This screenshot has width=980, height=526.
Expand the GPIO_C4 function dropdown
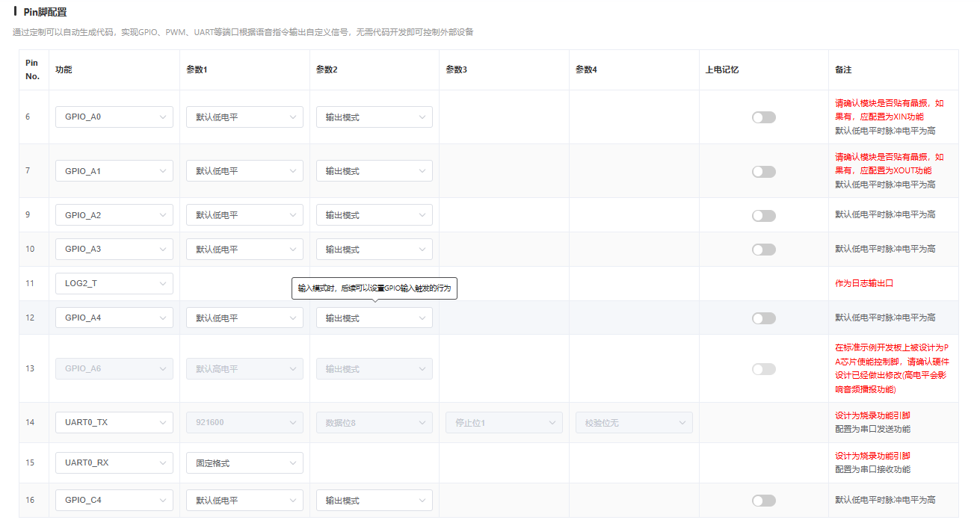pos(114,501)
